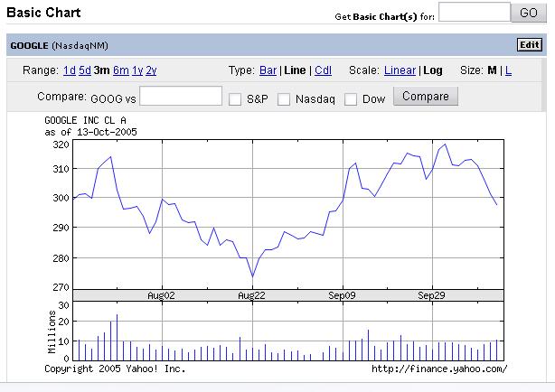This screenshot has height=392, width=555.
Task: Select large chart size L
Action: pyautogui.click(x=508, y=70)
